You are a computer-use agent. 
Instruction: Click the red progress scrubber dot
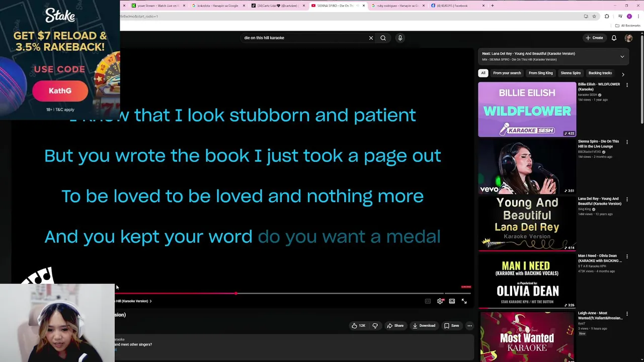[236, 293]
